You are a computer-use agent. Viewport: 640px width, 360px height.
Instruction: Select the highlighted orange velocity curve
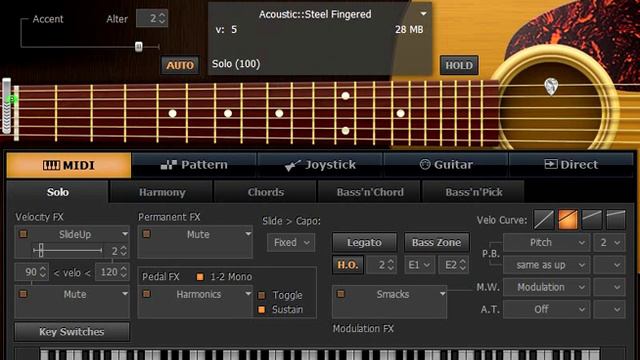coord(568,220)
